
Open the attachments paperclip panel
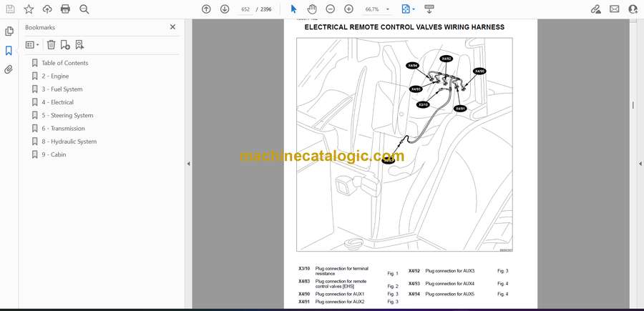click(9, 69)
